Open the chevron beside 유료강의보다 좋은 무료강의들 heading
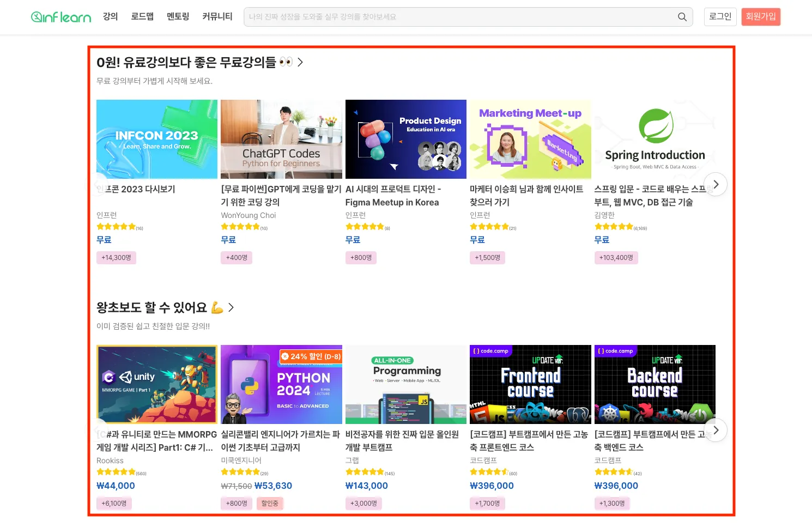The width and height of the screenshot is (812, 527). [x=300, y=63]
